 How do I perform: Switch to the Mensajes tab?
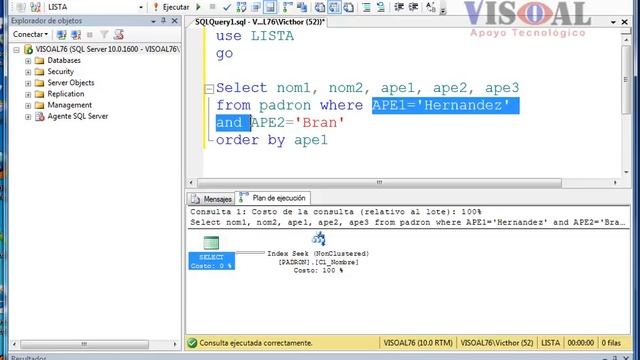211,199
